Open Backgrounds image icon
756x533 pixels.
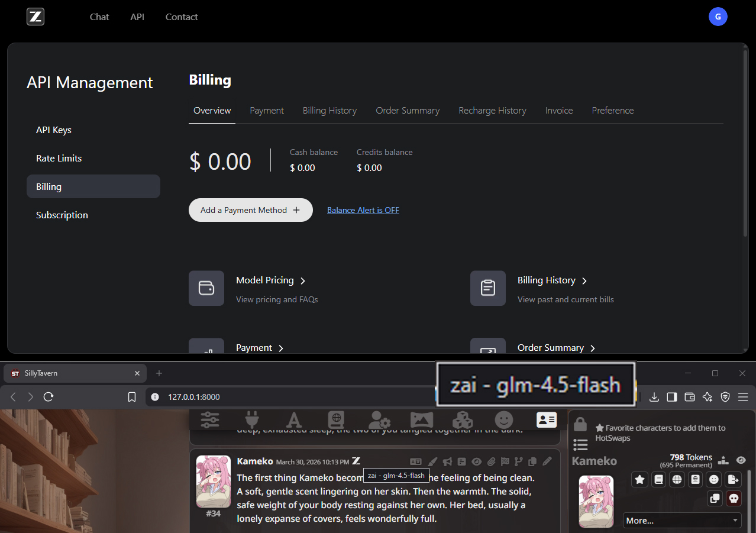tap(421, 420)
